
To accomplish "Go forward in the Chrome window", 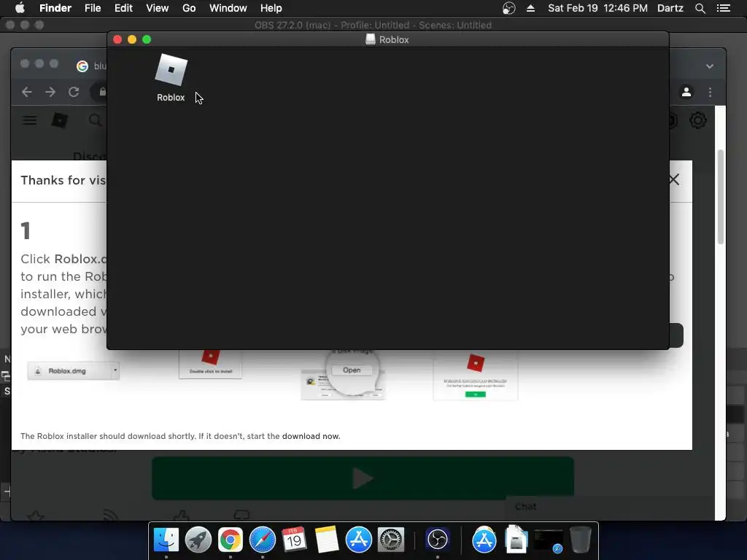I will (x=50, y=92).
